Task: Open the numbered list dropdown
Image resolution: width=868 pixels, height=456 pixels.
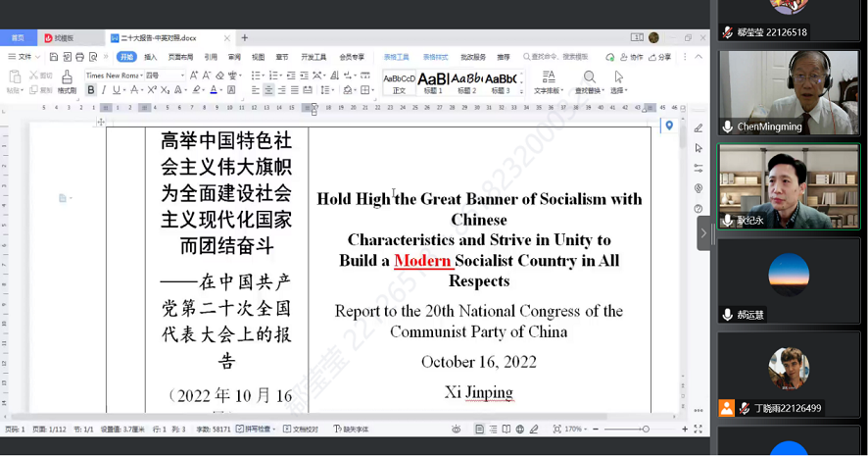Action: 280,76
